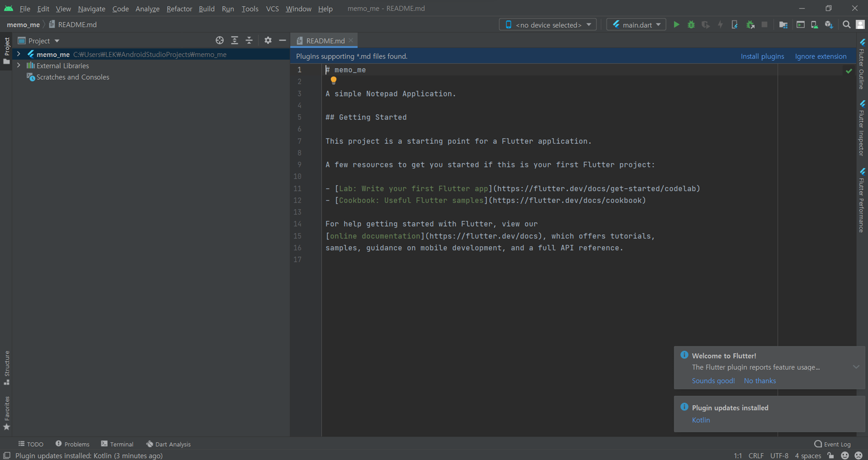Click the Stop square icon

[765, 25]
